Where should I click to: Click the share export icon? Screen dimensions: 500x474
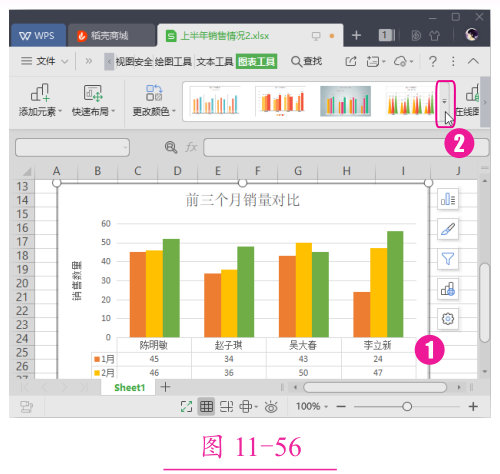(351, 61)
